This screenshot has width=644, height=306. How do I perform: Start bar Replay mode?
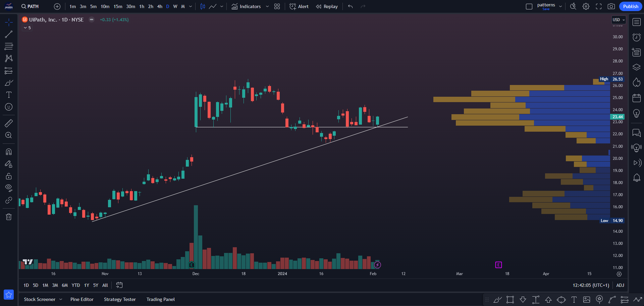click(327, 6)
